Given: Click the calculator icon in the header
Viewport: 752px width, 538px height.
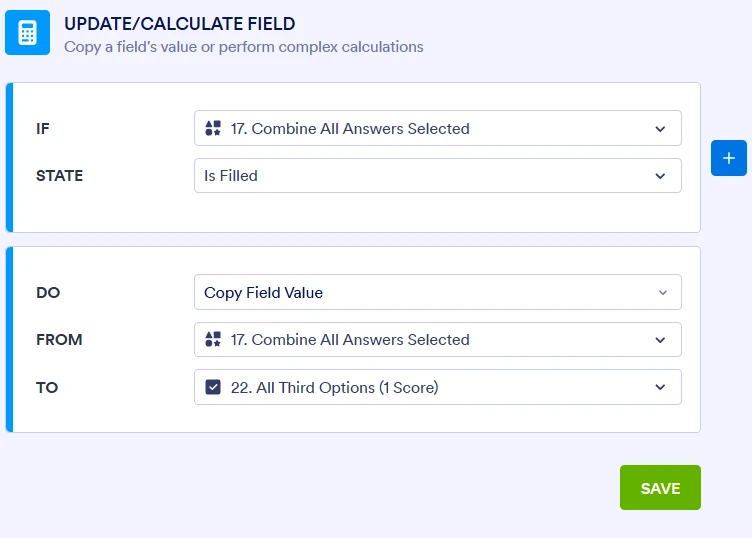Looking at the screenshot, I should [x=27, y=33].
